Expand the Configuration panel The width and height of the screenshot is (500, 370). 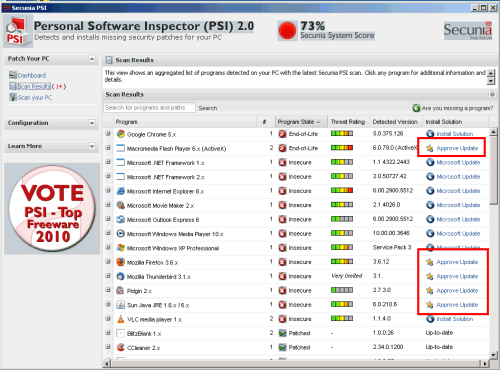coord(92,123)
